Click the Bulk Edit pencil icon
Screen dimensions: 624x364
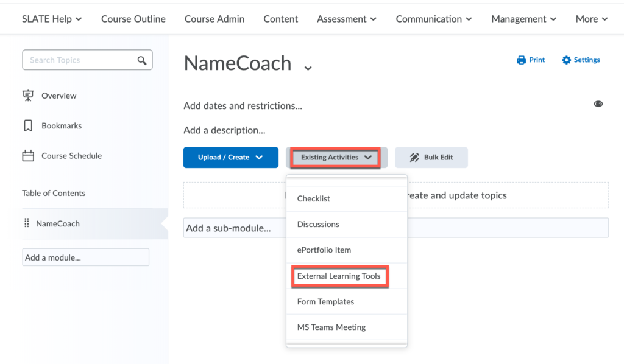pyautogui.click(x=414, y=158)
